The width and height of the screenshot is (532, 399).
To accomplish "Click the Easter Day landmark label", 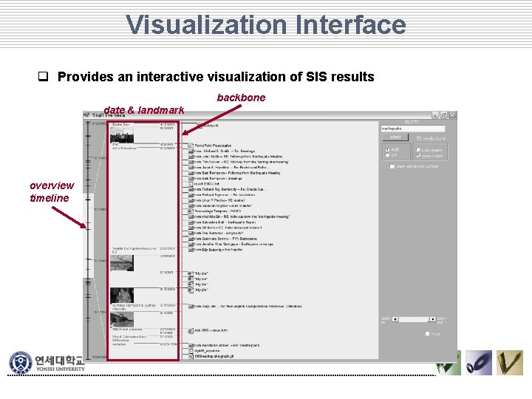I will pos(120,125).
